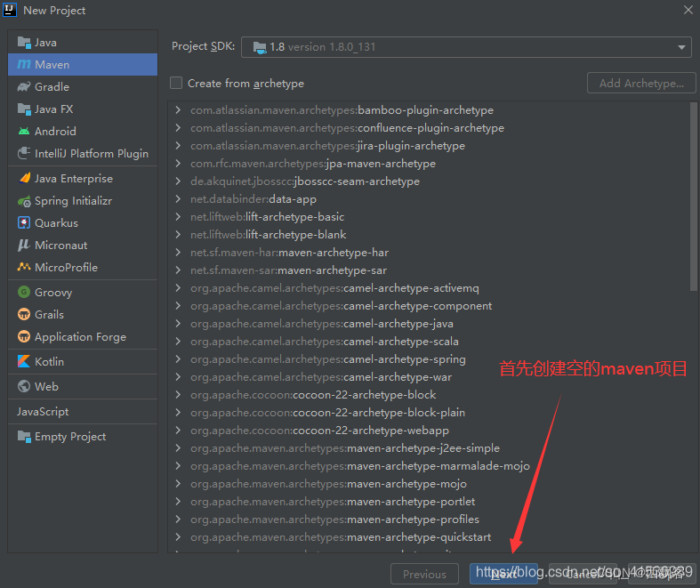Click the Grails icon
This screenshot has width=700, height=588.
pos(24,314)
